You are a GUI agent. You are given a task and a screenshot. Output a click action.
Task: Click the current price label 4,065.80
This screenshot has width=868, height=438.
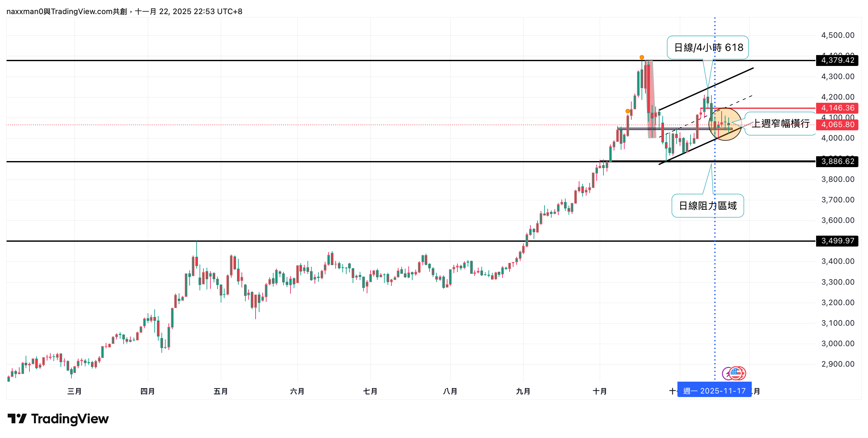(837, 125)
